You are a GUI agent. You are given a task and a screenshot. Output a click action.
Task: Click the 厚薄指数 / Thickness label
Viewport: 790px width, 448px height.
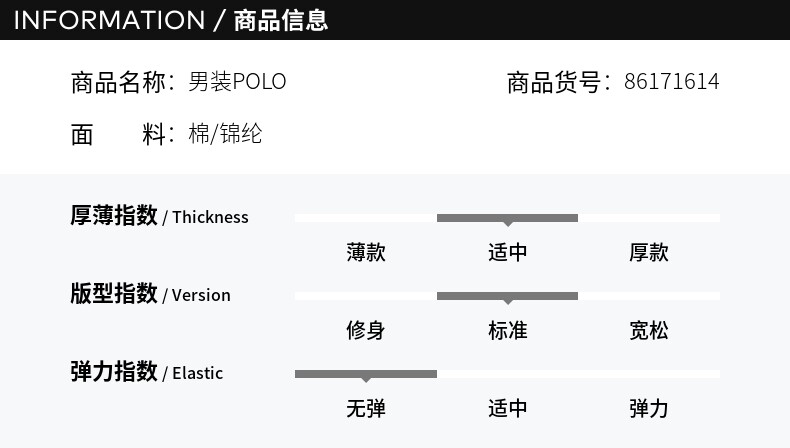[x=159, y=216]
